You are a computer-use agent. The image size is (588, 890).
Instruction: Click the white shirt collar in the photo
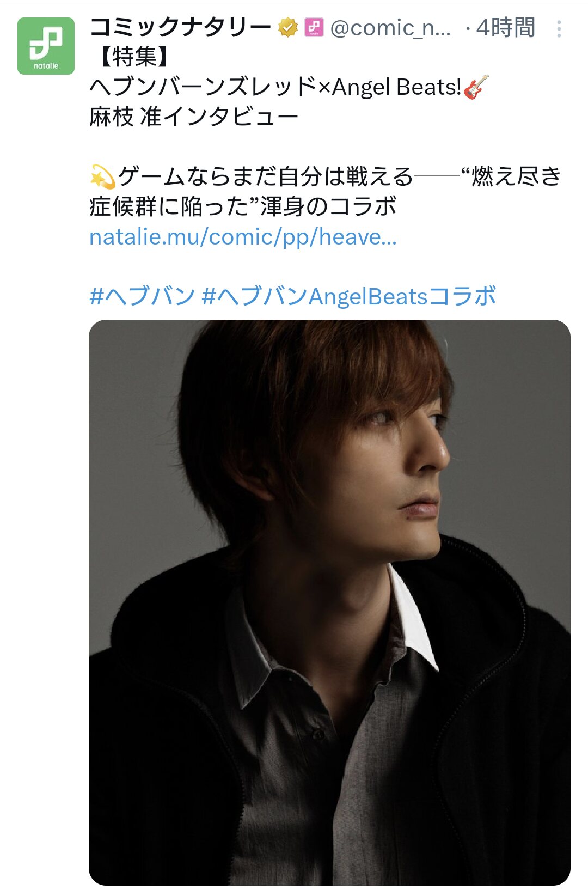coord(415,618)
